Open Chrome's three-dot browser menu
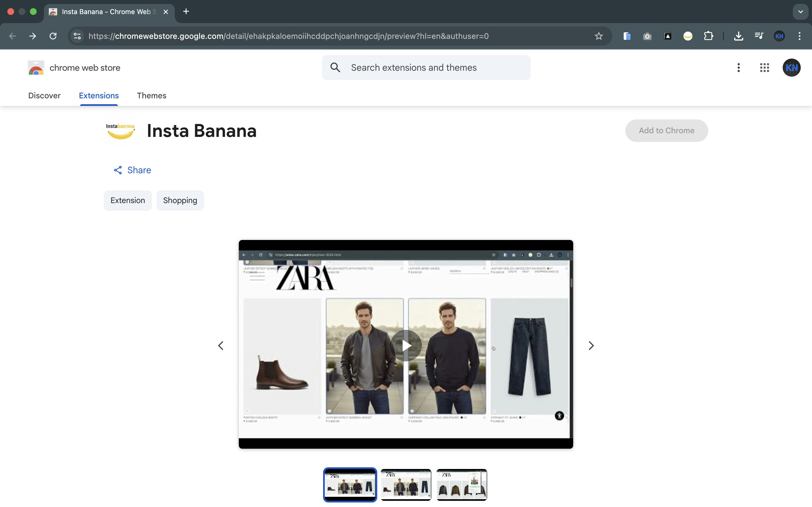The width and height of the screenshot is (812, 507). click(800, 36)
